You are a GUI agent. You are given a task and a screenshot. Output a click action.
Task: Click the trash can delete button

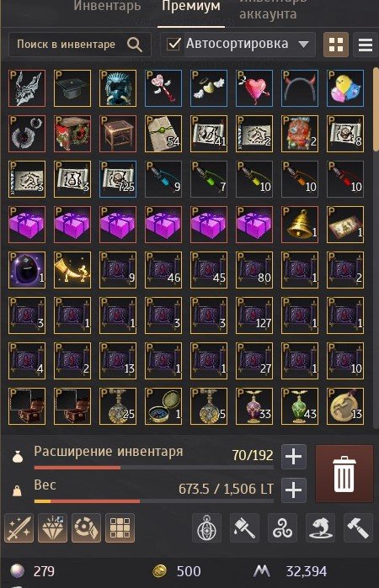(344, 474)
